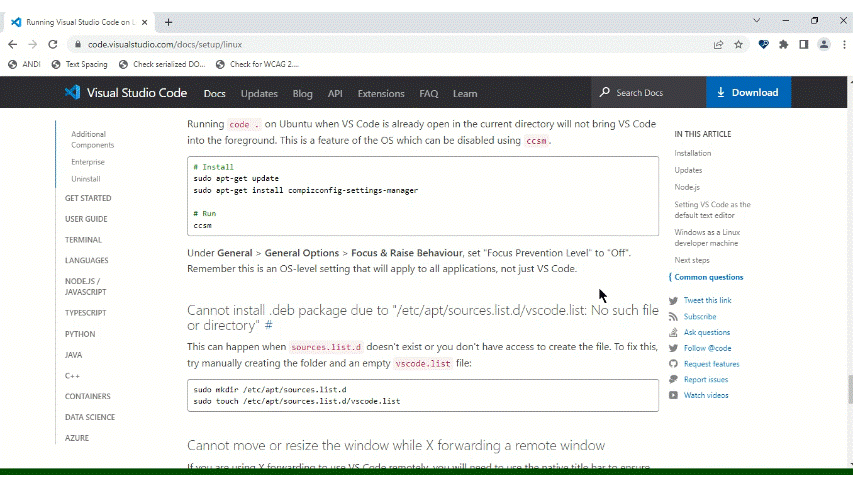
Task: Open the ANDI bookmark
Action: [x=24, y=64]
